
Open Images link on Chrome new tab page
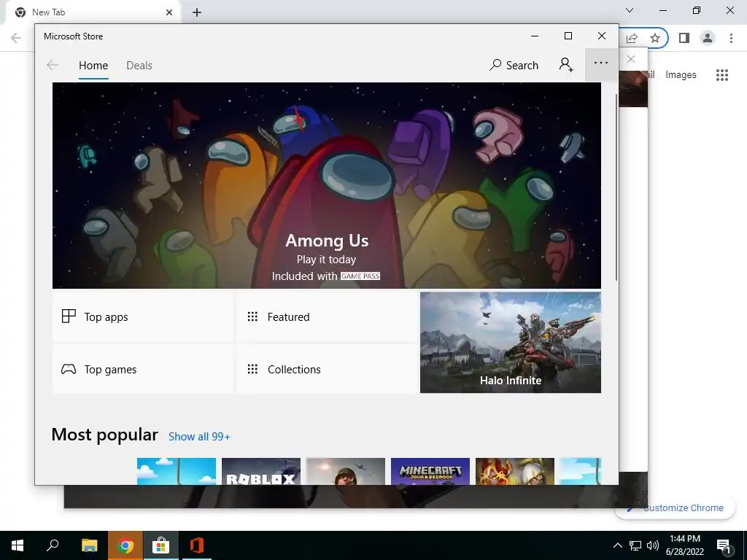point(681,75)
